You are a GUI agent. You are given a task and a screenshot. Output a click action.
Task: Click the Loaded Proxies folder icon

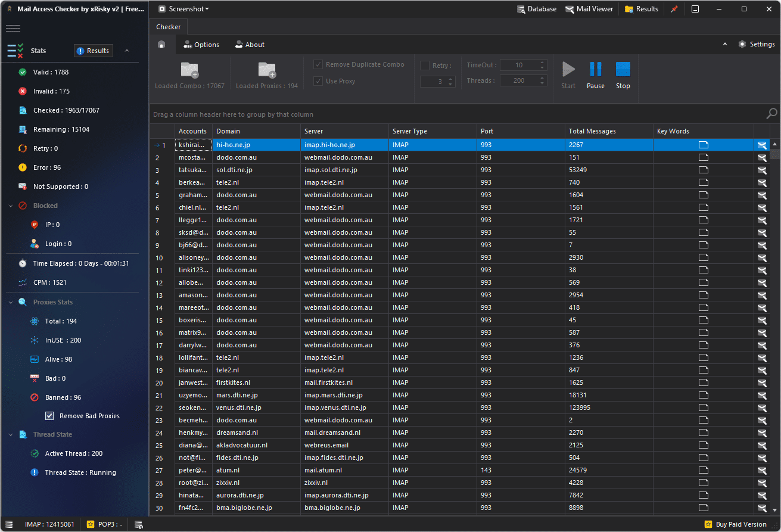click(x=267, y=70)
